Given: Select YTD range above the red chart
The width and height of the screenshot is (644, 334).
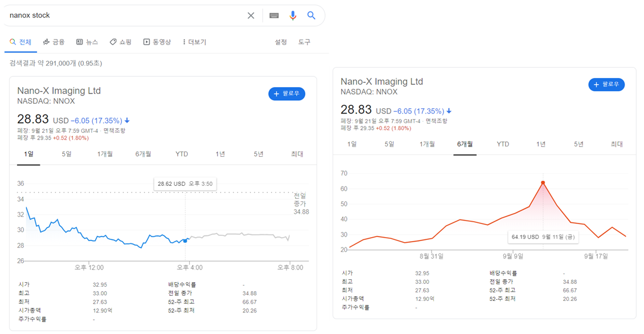Looking at the screenshot, I should click(x=503, y=144).
